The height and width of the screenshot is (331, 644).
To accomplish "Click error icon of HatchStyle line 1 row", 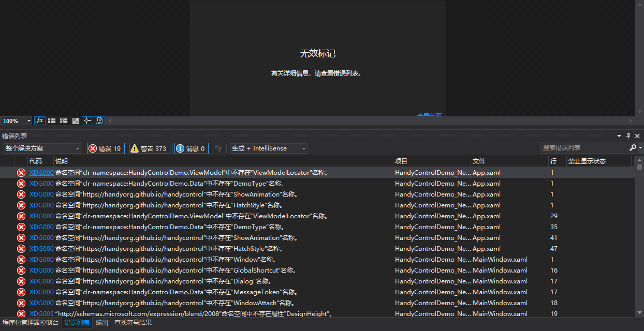I will click(21, 205).
